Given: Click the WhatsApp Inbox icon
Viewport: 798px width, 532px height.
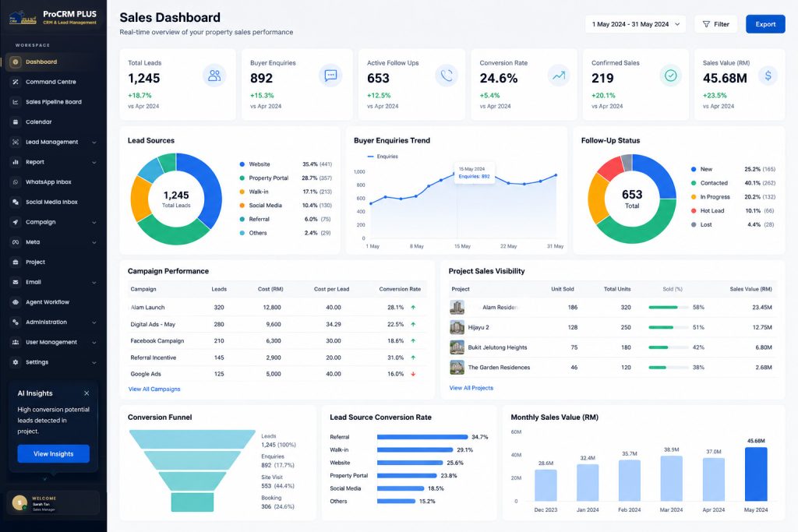Looking at the screenshot, I should tap(16, 182).
